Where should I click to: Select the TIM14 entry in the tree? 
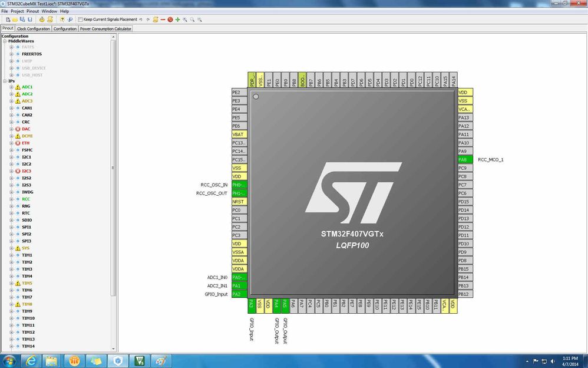28,347
